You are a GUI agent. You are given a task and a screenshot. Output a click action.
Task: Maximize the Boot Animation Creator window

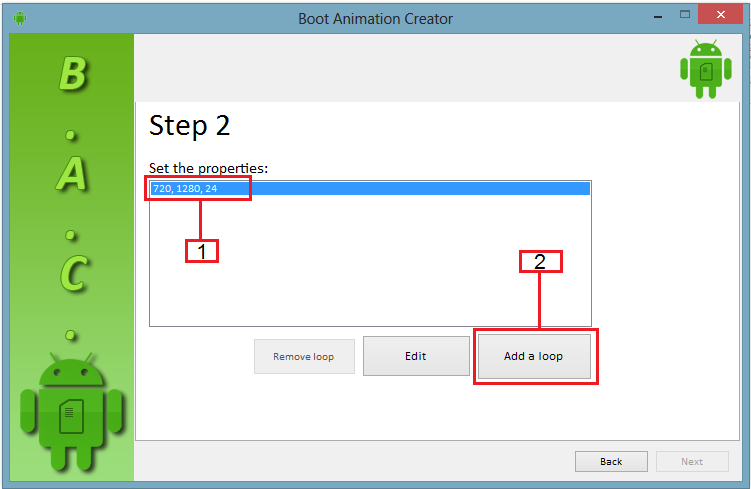click(685, 16)
